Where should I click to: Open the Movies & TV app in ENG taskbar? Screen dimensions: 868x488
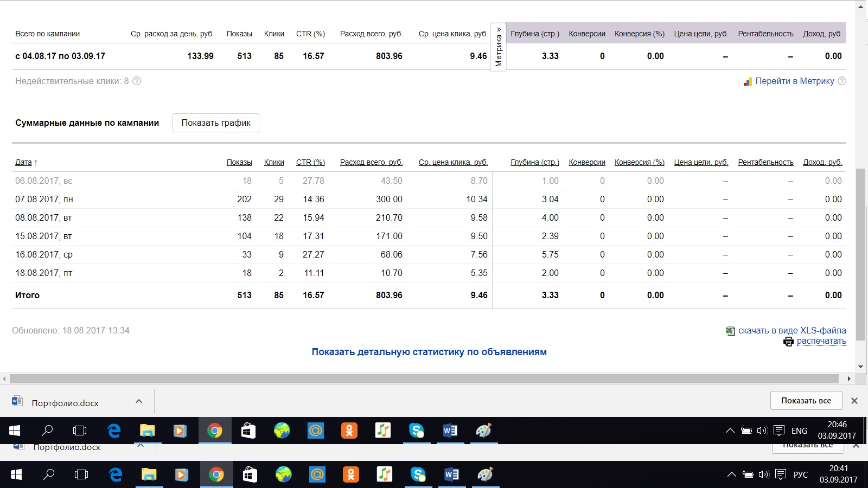(180, 431)
